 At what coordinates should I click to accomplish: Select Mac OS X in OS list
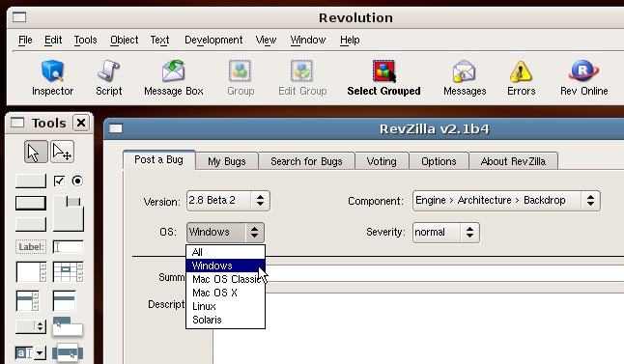tap(225, 293)
